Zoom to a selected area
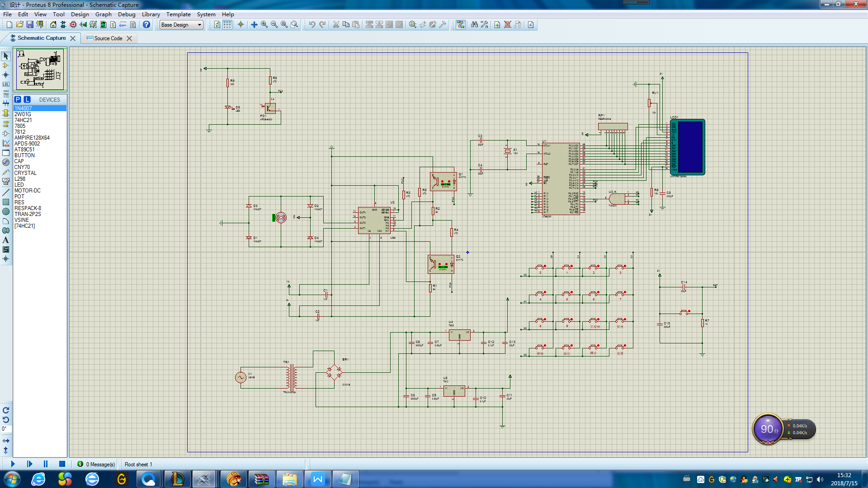The width and height of the screenshot is (868, 488). (294, 25)
